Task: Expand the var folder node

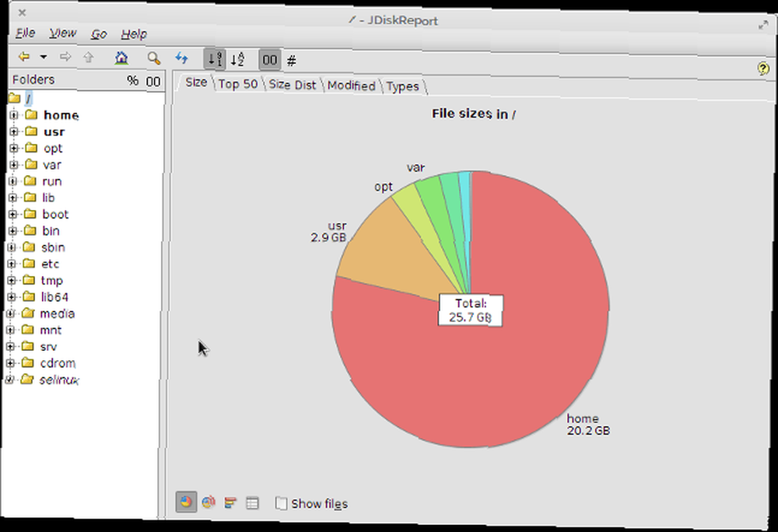Action: coord(13,164)
